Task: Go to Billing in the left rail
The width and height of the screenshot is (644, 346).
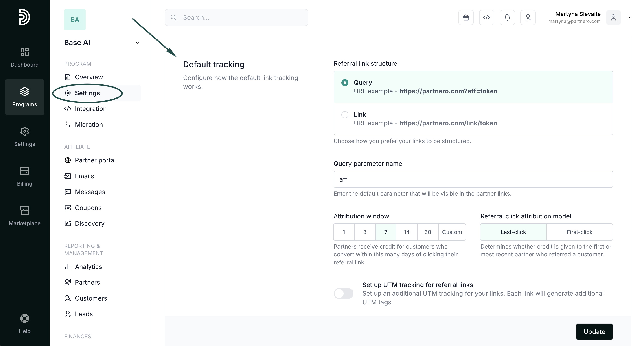Action: tap(24, 177)
